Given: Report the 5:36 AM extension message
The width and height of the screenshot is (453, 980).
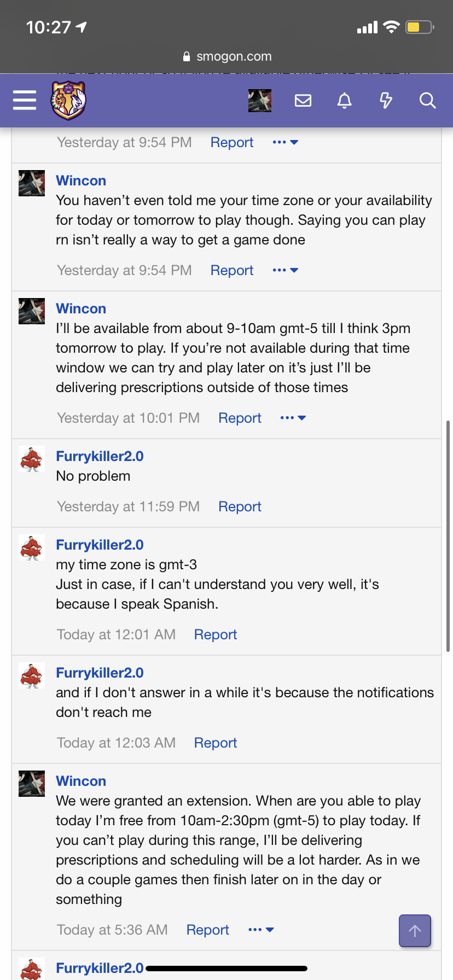Looking at the screenshot, I should click(x=208, y=930).
